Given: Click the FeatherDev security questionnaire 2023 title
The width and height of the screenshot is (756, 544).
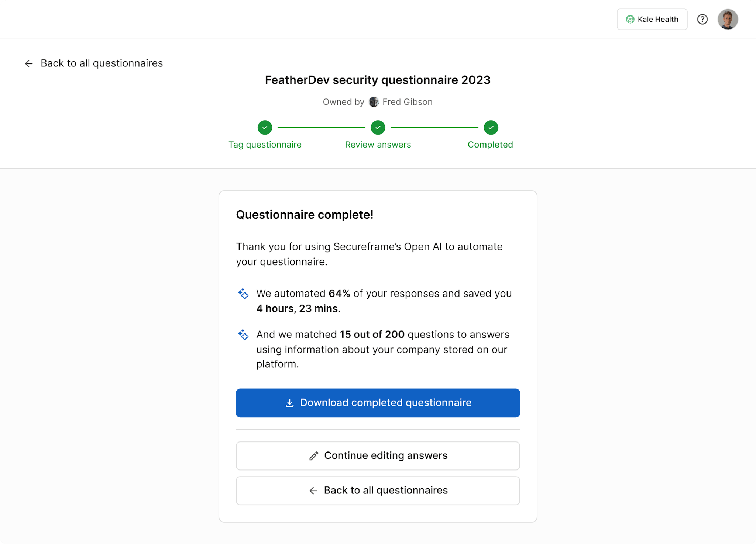Looking at the screenshot, I should tap(378, 80).
